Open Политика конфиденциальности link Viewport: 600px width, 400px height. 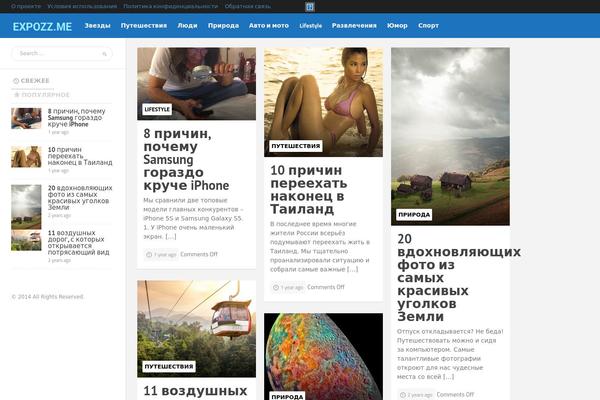point(171,6)
